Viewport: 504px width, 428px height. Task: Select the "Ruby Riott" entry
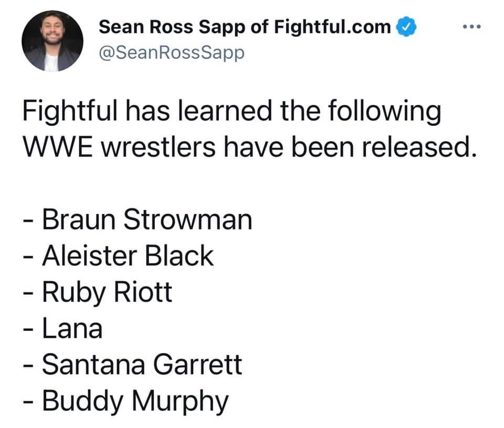pos(107,293)
